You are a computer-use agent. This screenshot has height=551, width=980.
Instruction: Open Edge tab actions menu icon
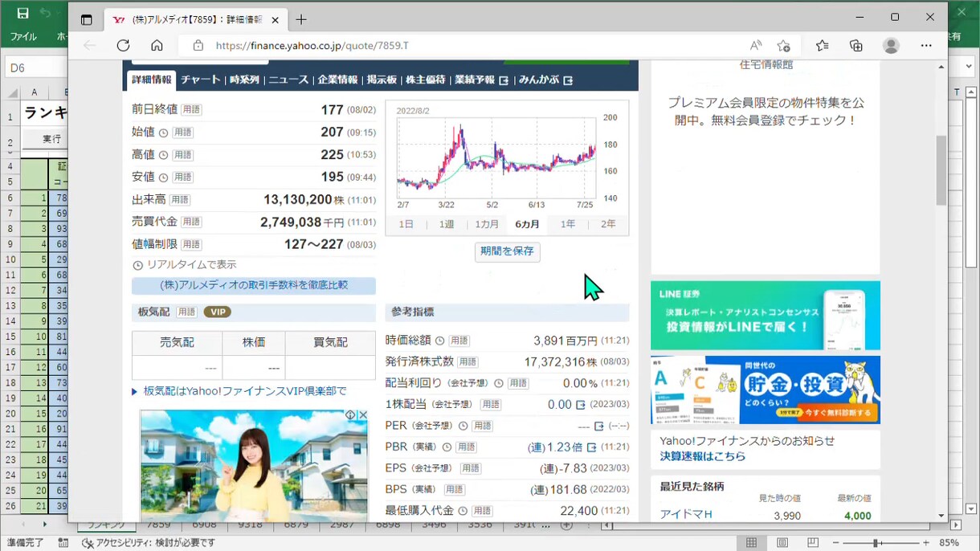click(x=87, y=19)
